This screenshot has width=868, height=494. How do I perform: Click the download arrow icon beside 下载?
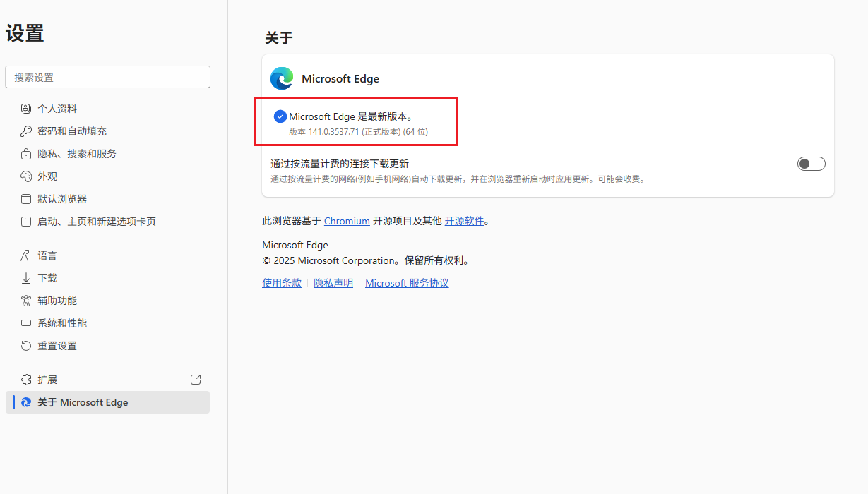26,278
